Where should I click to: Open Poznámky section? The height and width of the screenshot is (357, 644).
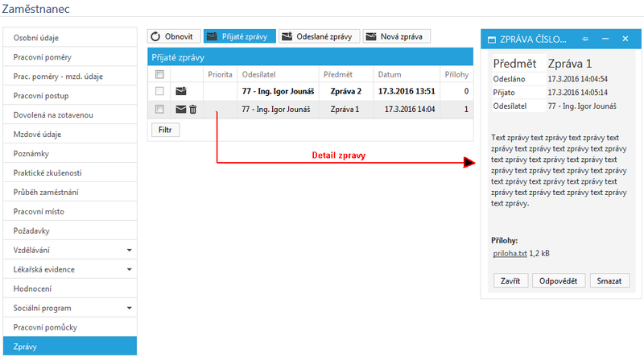click(x=70, y=154)
